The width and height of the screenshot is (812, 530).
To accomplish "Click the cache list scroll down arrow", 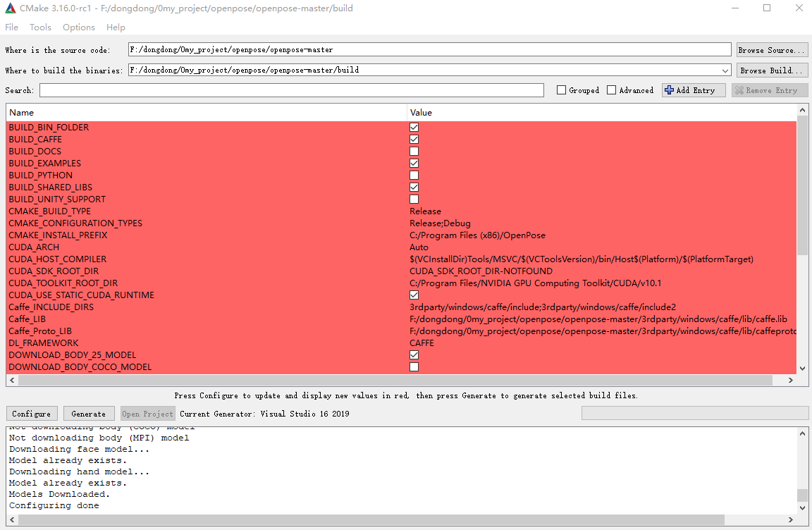I will (802, 369).
